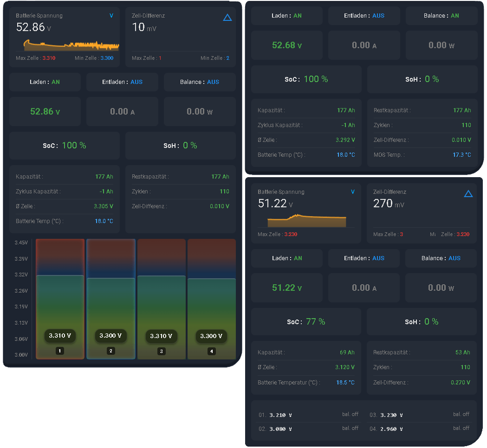Toggle Entladen AUS in the 51.22 V panel
The width and height of the screenshot is (487, 448).
click(364, 258)
